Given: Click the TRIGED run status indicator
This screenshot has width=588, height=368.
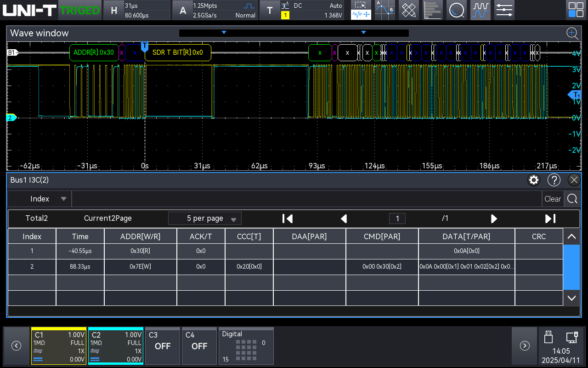Looking at the screenshot, I should coord(80,10).
